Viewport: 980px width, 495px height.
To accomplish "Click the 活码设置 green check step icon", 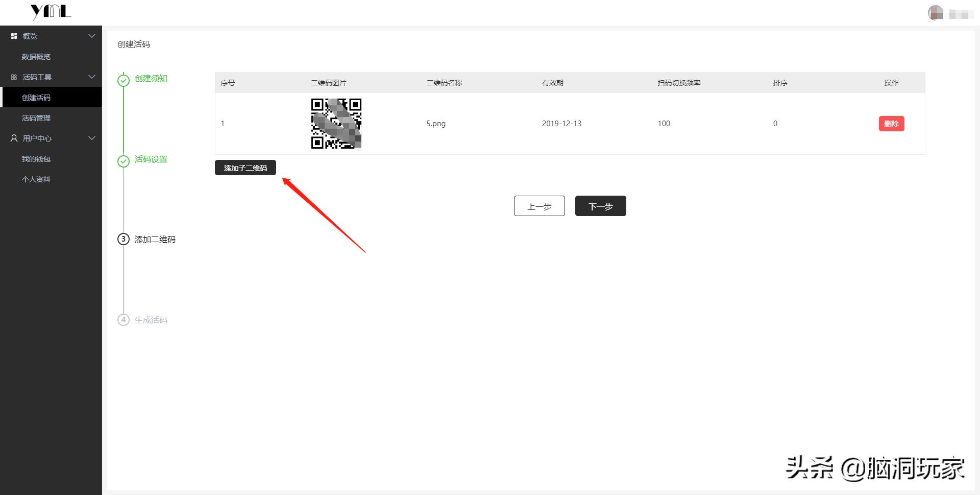I will pyautogui.click(x=124, y=161).
